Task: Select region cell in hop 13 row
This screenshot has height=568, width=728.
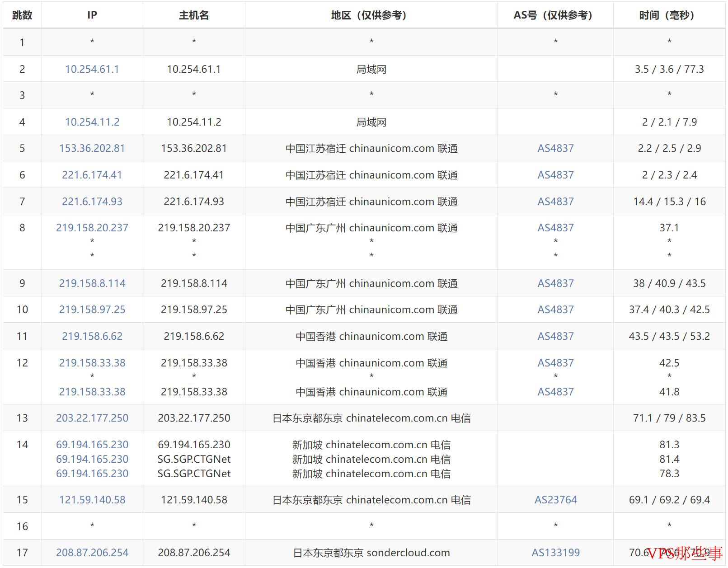Action: point(371,418)
